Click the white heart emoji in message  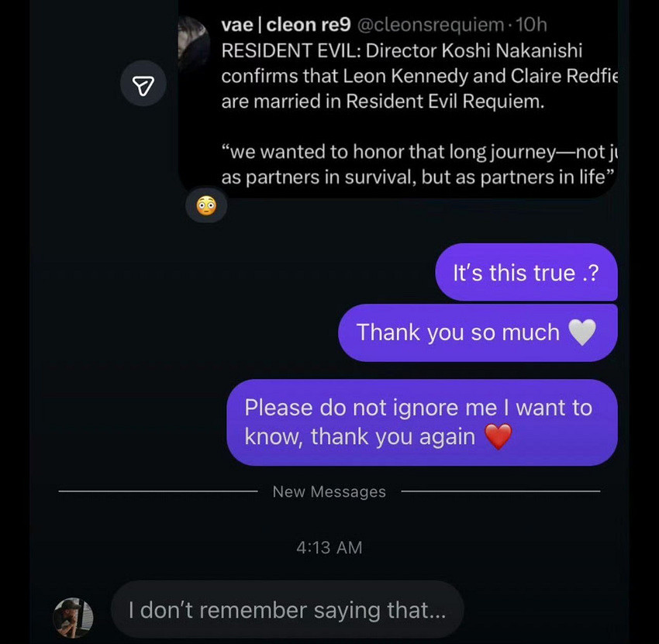(582, 332)
